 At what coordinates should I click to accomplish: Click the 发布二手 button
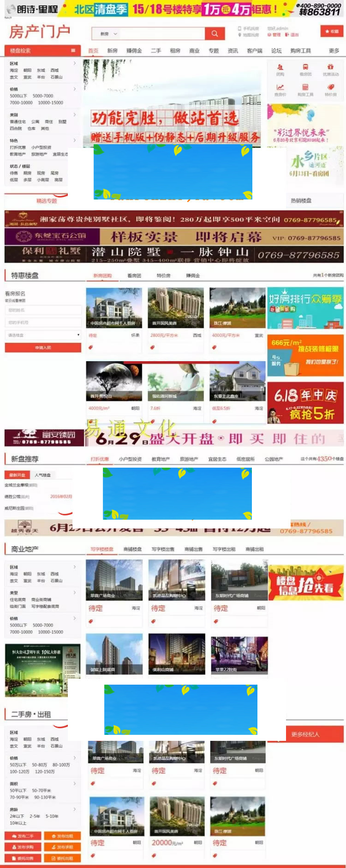click(x=23, y=836)
